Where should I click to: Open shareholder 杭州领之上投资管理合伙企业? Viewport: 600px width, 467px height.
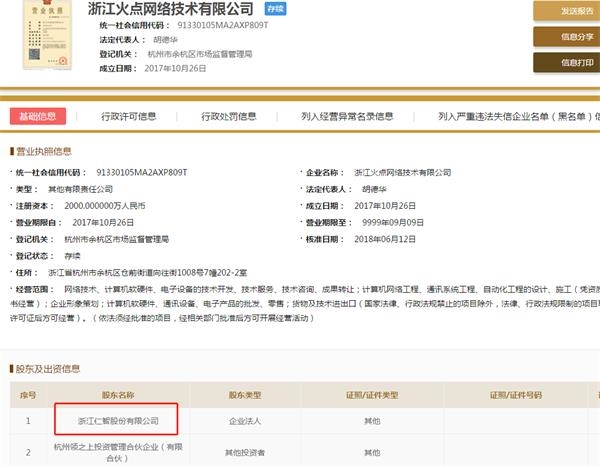(118, 452)
